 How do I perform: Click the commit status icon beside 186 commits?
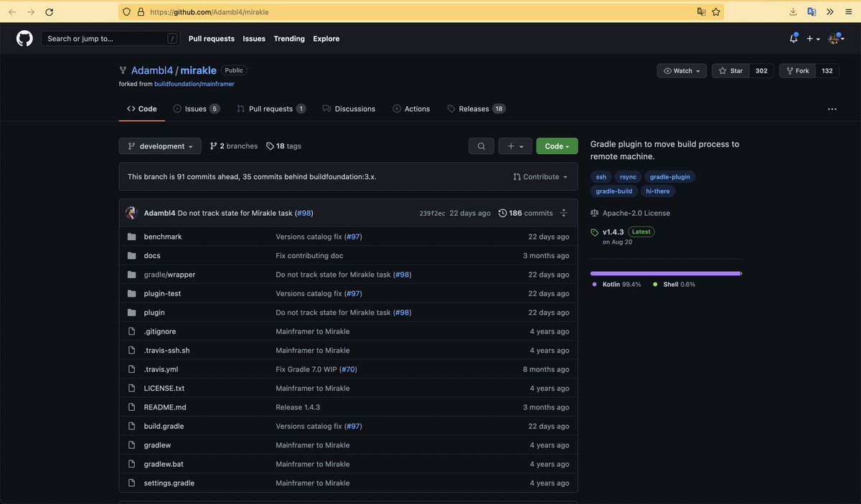(x=564, y=214)
